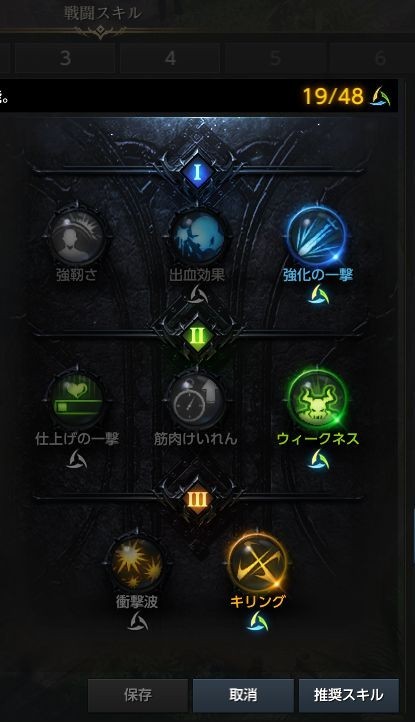This screenshot has width=415, height=722.
Task: Select the キリング crossed-weapons icon
Action: tap(257, 563)
